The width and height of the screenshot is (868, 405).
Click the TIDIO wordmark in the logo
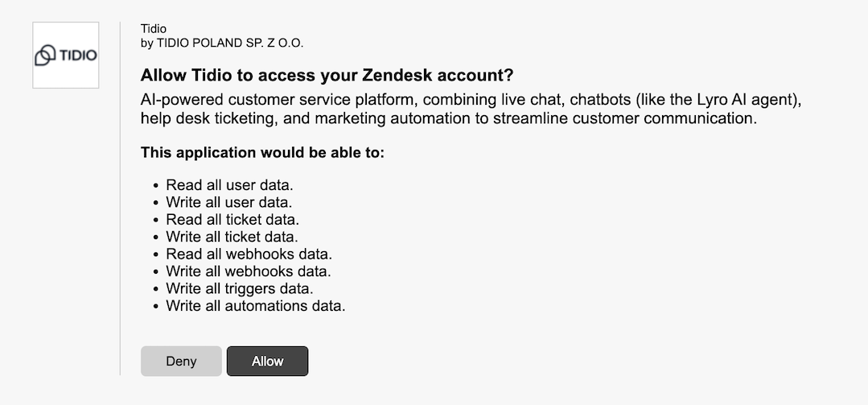(77, 56)
